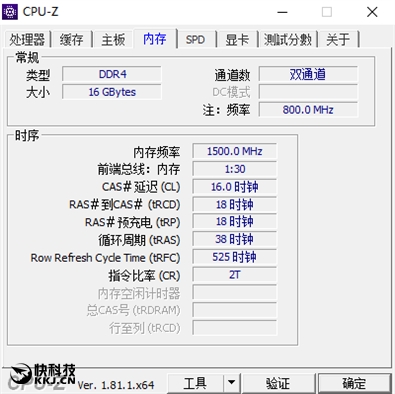This screenshot has width=395, height=394.
Task: Click the 1500.0 MHz memory frequency value
Action: point(234,151)
